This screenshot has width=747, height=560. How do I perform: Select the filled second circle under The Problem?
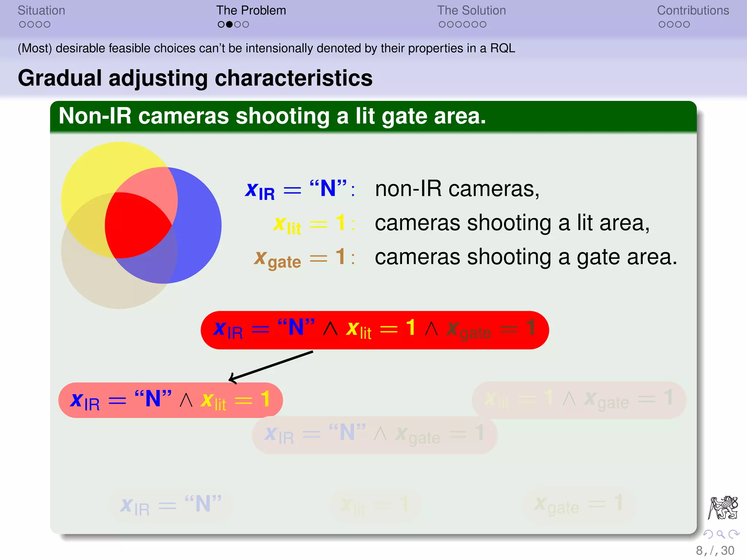tap(229, 24)
